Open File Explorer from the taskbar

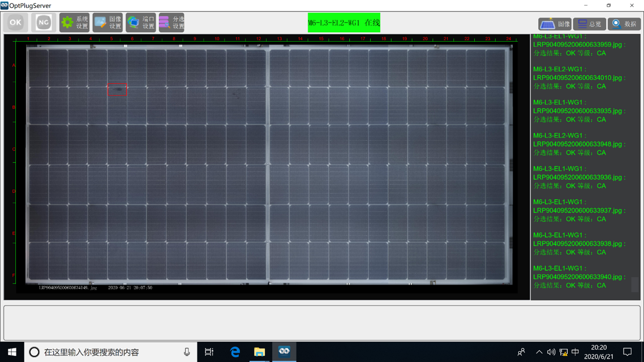pyautogui.click(x=259, y=352)
